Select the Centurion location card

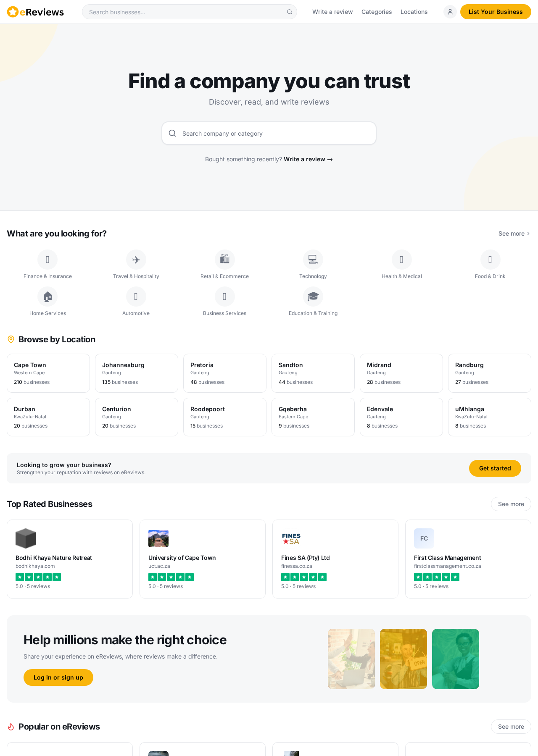pyautogui.click(x=137, y=417)
